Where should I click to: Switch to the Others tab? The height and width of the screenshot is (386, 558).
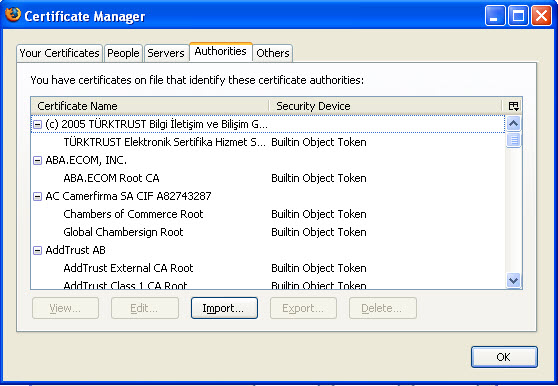(x=273, y=53)
